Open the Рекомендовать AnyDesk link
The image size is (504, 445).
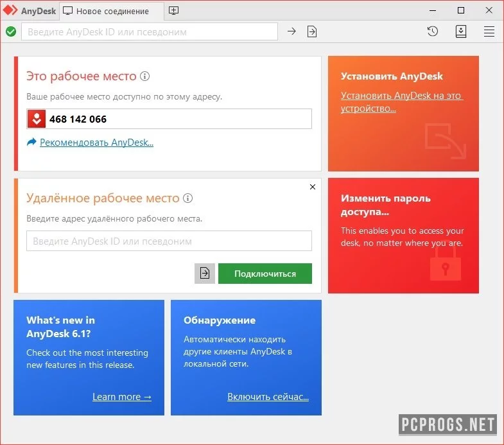pos(96,143)
